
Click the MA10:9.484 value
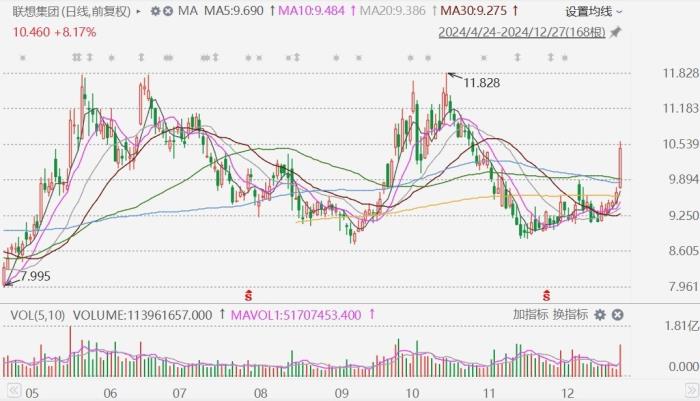(311, 11)
